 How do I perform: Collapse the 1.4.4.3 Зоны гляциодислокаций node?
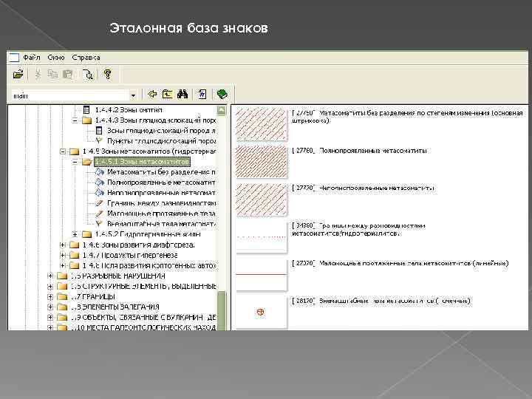75,120
